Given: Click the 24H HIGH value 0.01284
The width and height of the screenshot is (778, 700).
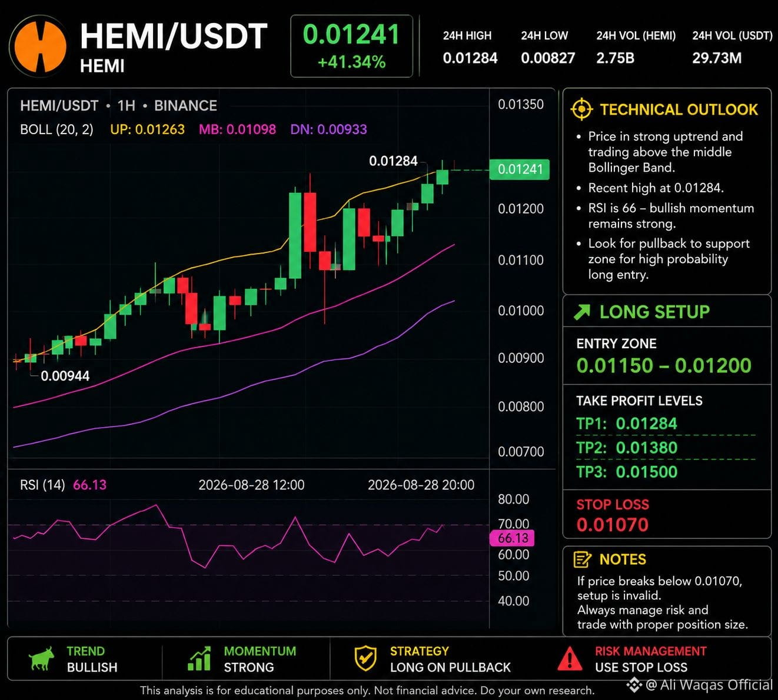Looking at the screenshot, I should 470,58.
